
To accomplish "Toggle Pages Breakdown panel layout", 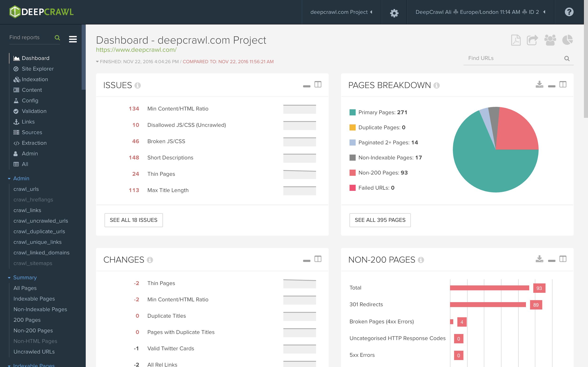I will pos(563,85).
